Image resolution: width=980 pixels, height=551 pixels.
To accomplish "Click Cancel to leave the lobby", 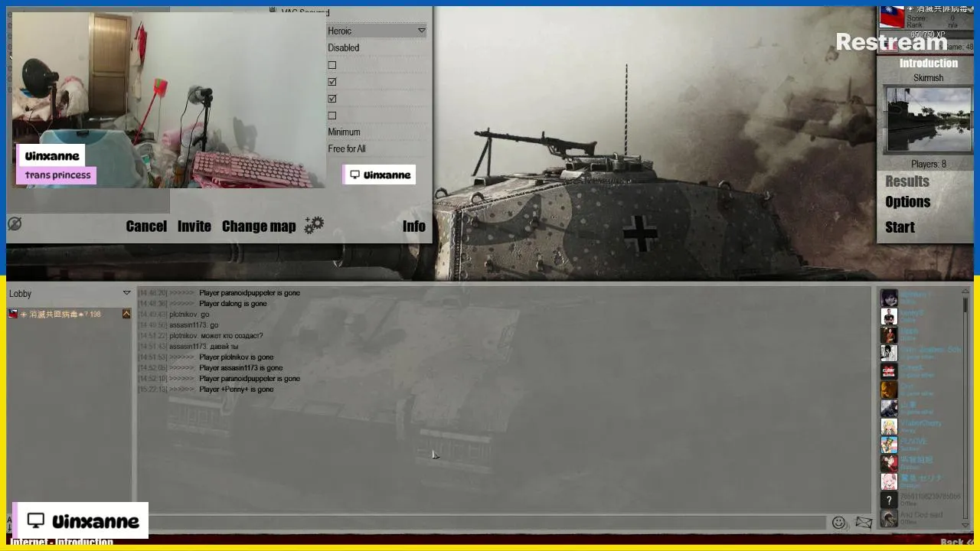I will coord(146,226).
